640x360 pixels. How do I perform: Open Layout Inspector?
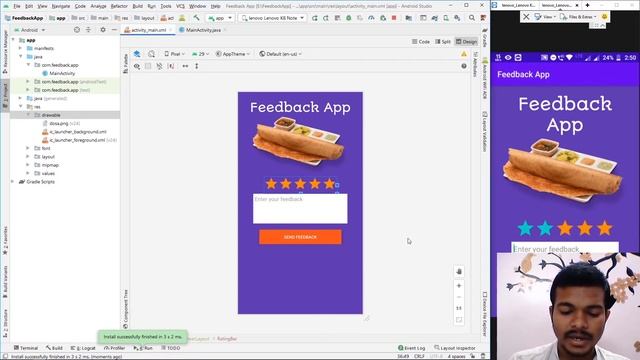455,348
